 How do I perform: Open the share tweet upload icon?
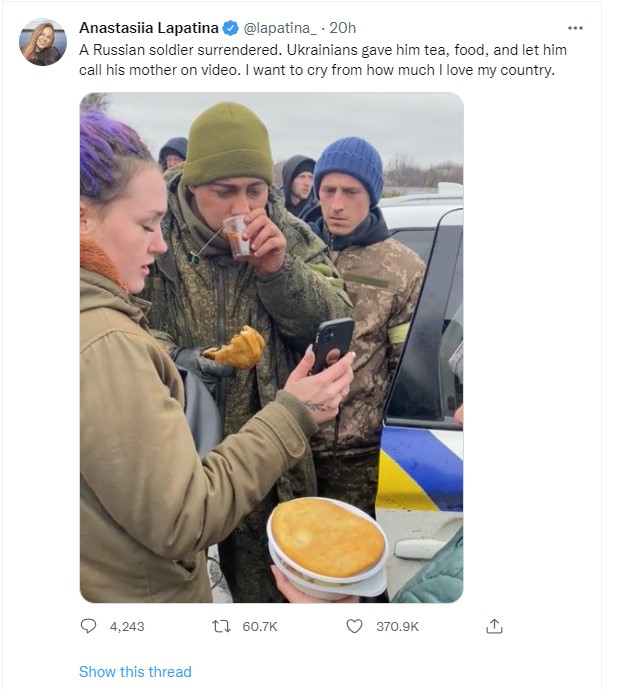(494, 626)
